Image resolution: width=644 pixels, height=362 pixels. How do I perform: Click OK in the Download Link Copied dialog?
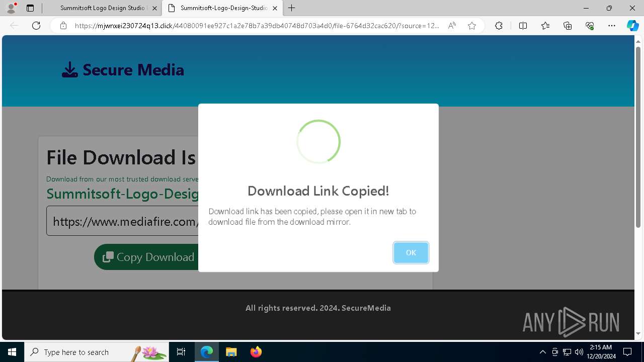coord(411,252)
